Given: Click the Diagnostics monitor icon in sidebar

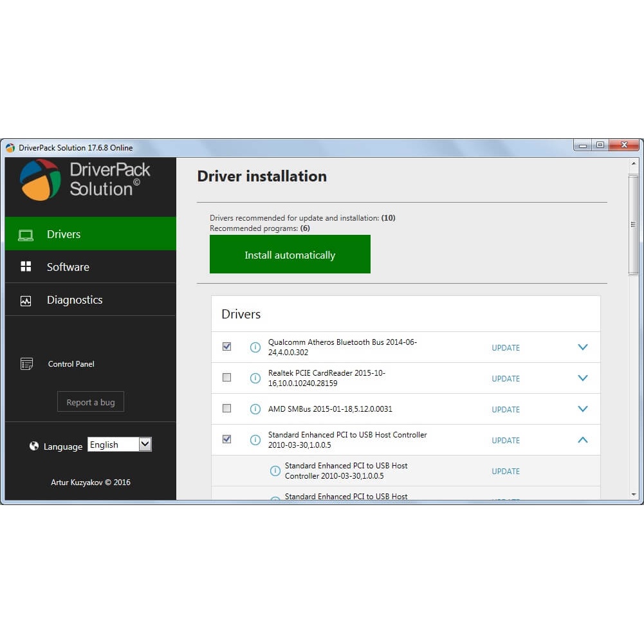Looking at the screenshot, I should [26, 300].
